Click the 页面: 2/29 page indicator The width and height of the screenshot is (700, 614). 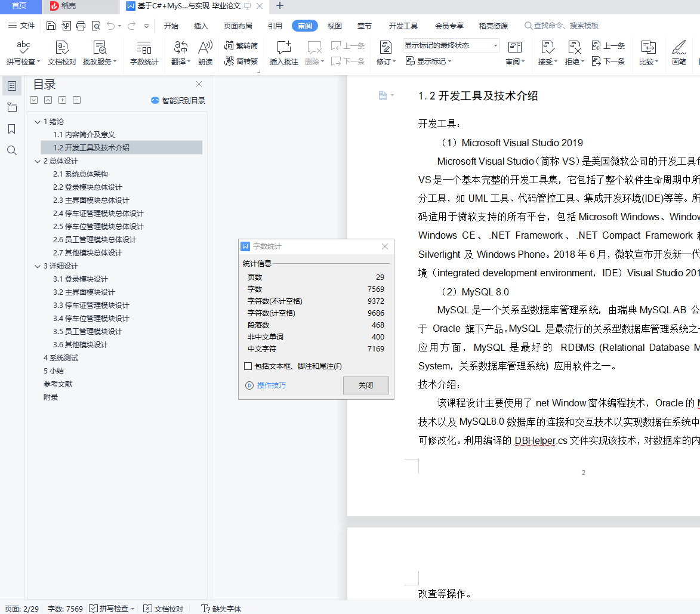click(x=21, y=609)
